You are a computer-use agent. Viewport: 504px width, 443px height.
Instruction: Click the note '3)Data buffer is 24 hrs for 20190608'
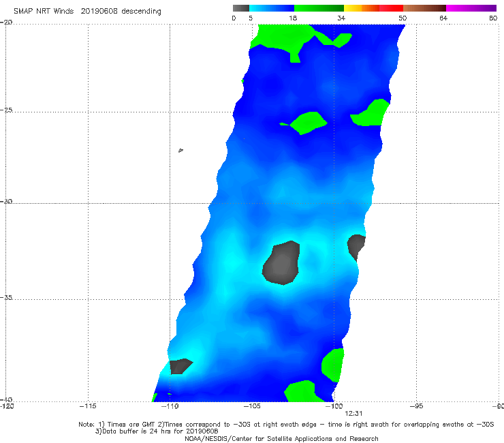157,431
